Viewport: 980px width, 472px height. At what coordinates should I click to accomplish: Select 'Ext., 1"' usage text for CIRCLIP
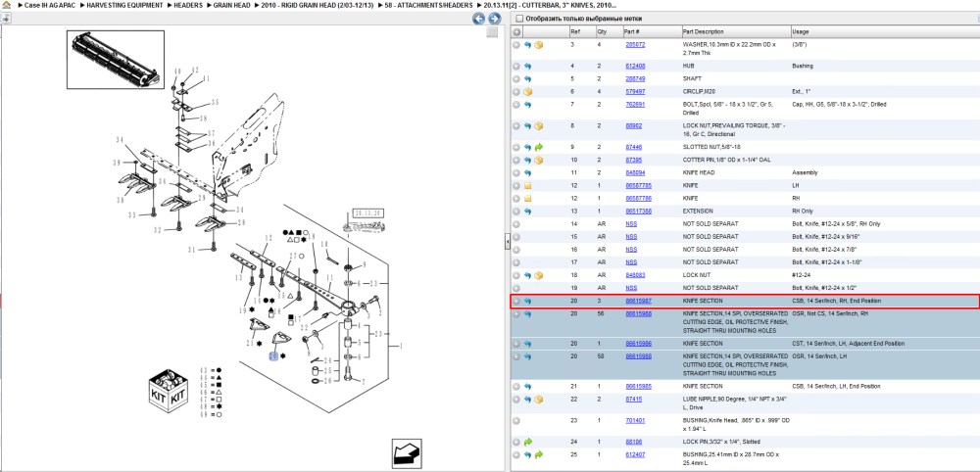tap(801, 92)
